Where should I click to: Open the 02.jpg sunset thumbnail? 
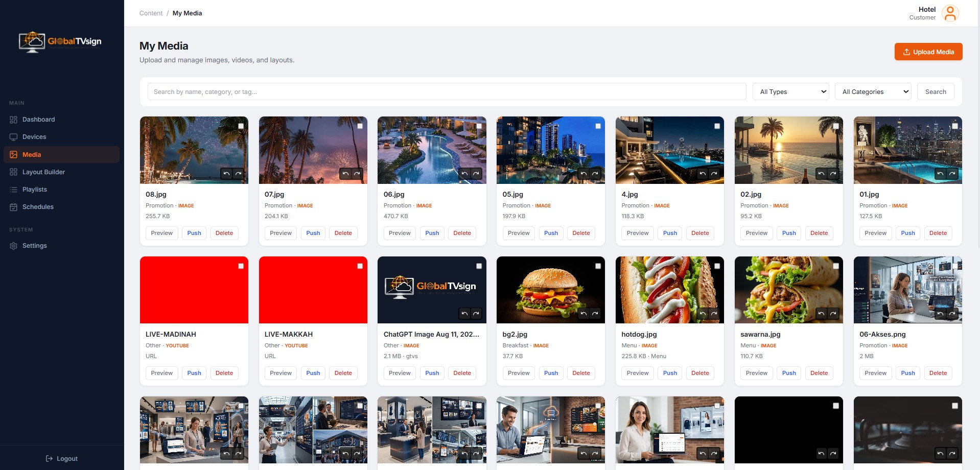click(x=789, y=150)
